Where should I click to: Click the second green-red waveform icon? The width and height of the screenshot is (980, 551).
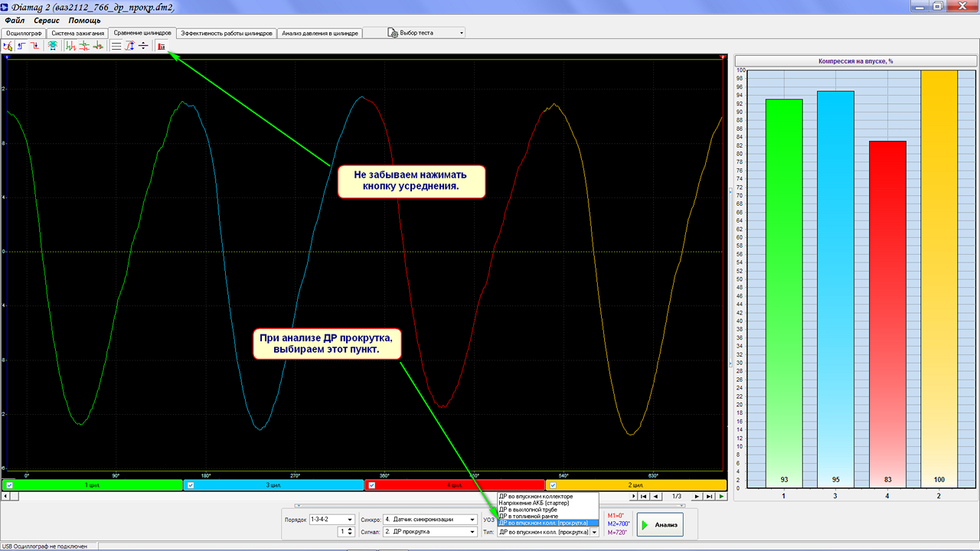pyautogui.click(x=84, y=46)
